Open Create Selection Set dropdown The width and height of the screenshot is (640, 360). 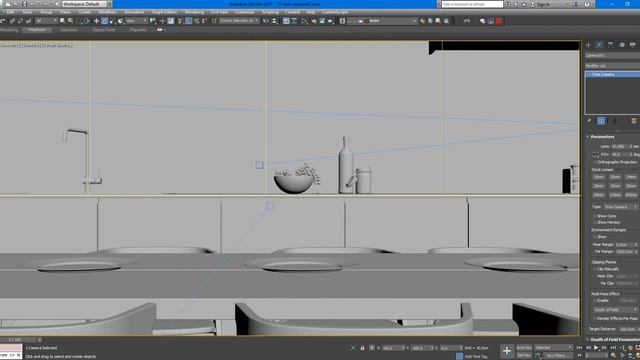239,20
